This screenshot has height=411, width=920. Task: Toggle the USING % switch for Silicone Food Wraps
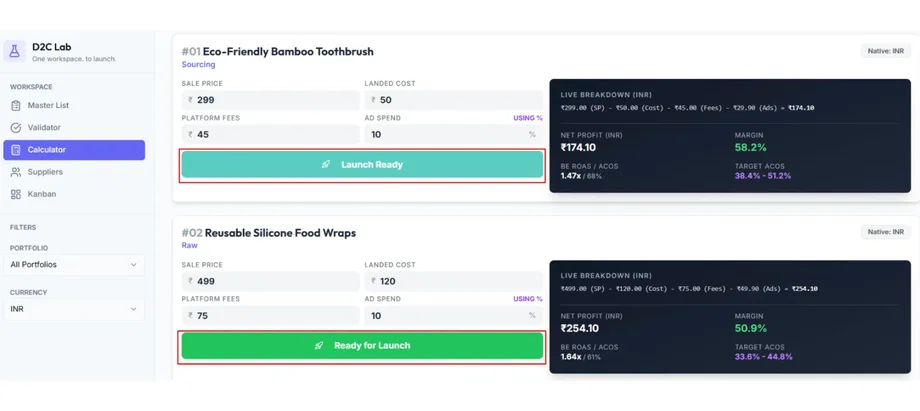point(527,299)
